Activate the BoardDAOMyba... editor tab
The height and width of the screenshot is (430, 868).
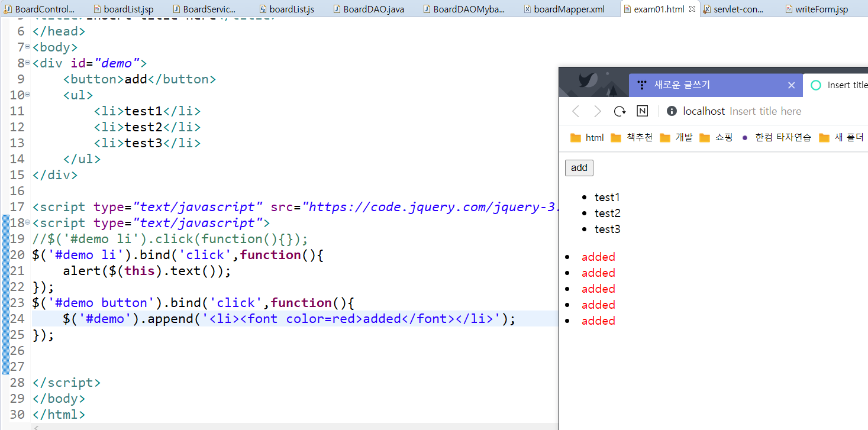tap(464, 9)
